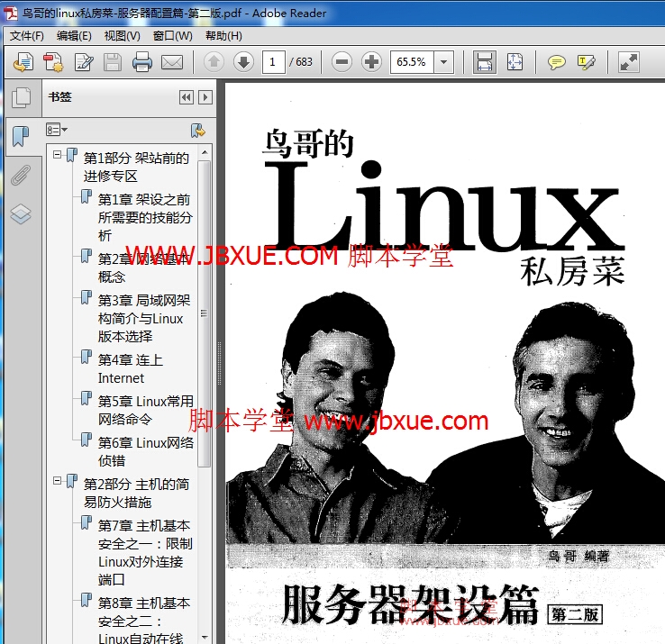Open bookmark 第2章 网络基本概念
The width and height of the screenshot is (665, 644).
click(143, 268)
